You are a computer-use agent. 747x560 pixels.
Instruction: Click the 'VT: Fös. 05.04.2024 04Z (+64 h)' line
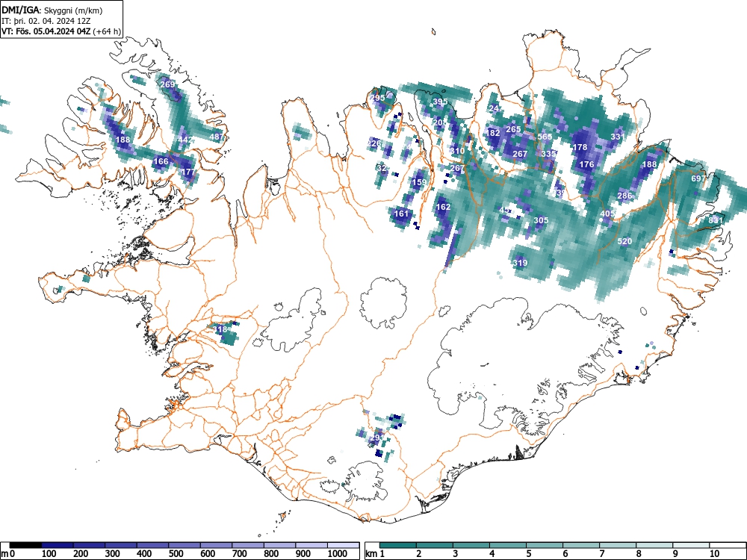[x=61, y=31]
